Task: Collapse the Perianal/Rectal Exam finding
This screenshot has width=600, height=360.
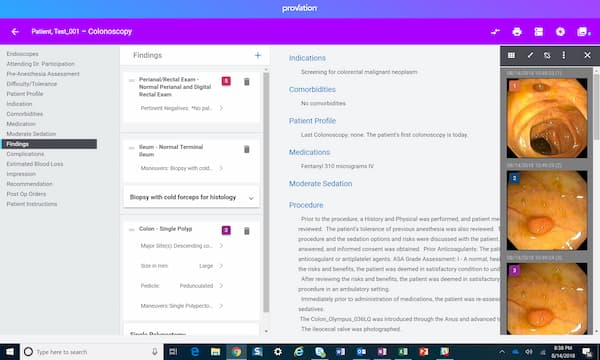Action: click(132, 80)
